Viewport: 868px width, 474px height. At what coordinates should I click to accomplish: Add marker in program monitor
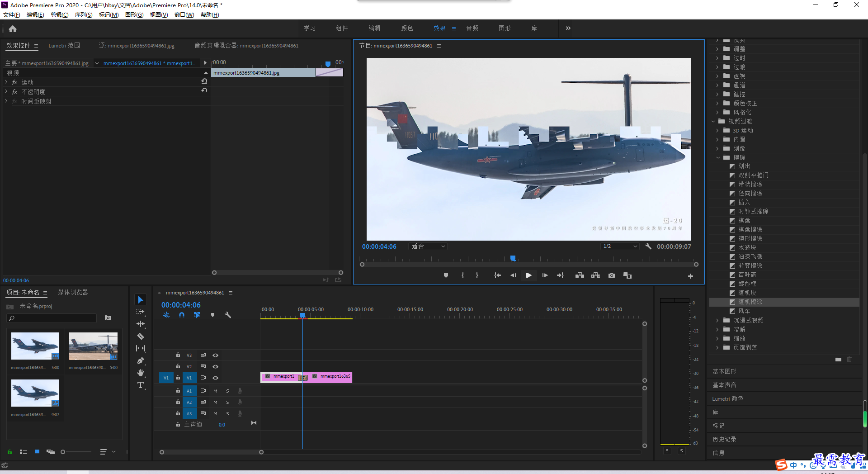tap(446, 275)
